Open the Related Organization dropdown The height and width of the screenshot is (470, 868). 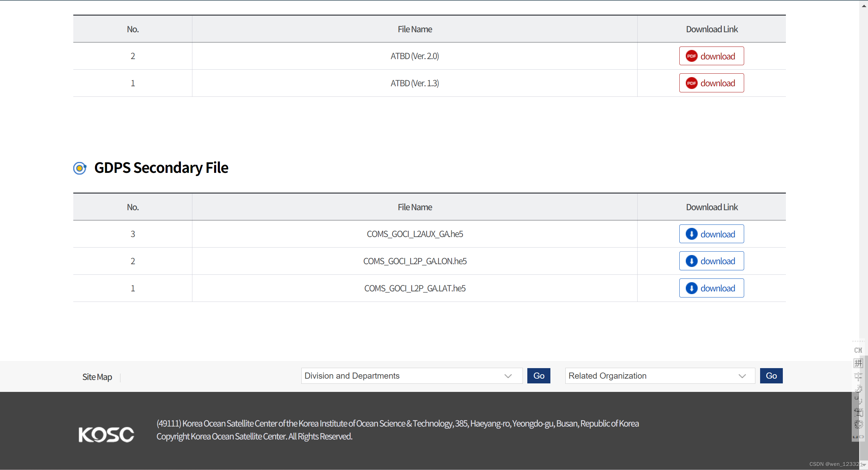coord(660,376)
